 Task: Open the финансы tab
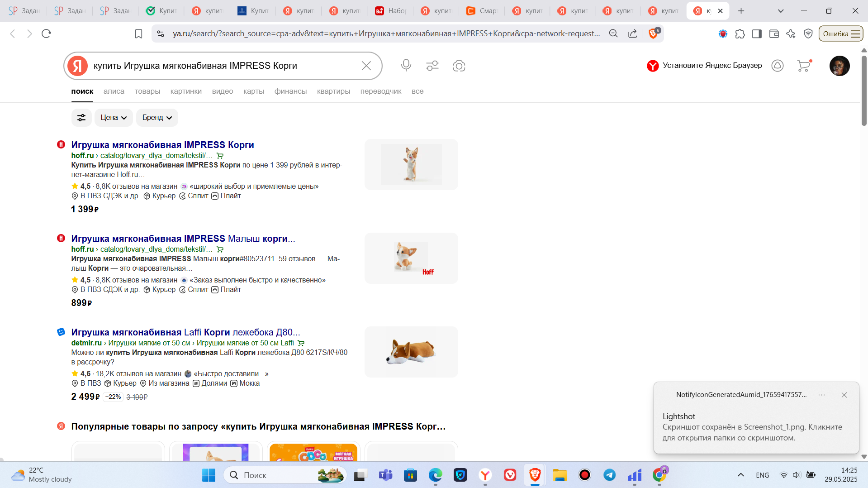click(290, 91)
